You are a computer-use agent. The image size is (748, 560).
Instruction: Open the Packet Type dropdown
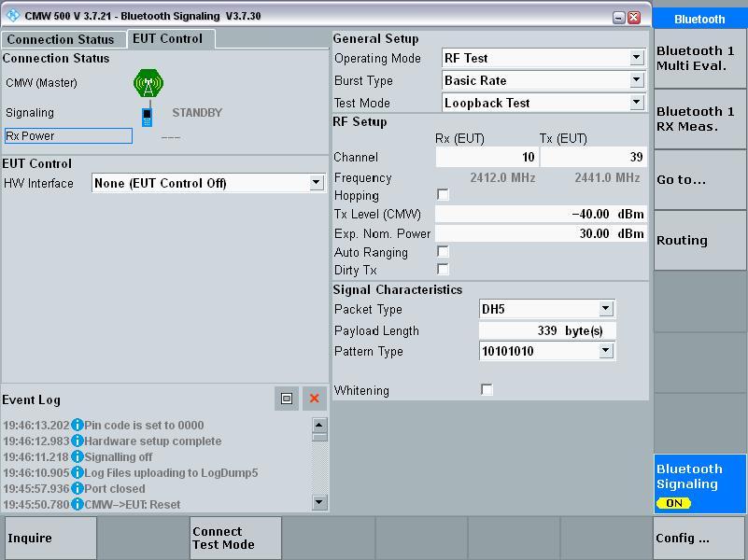tap(606, 309)
